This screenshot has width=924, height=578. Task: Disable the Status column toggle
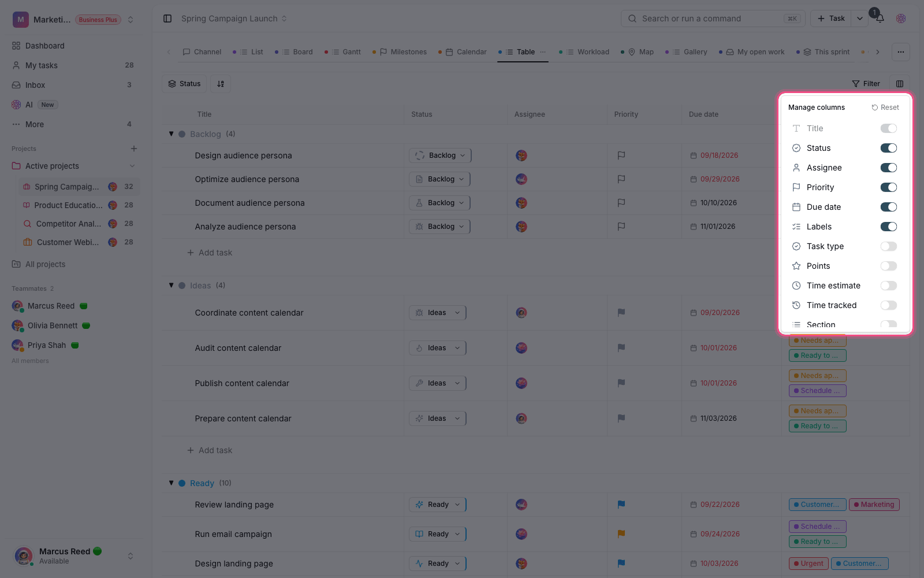[889, 148]
